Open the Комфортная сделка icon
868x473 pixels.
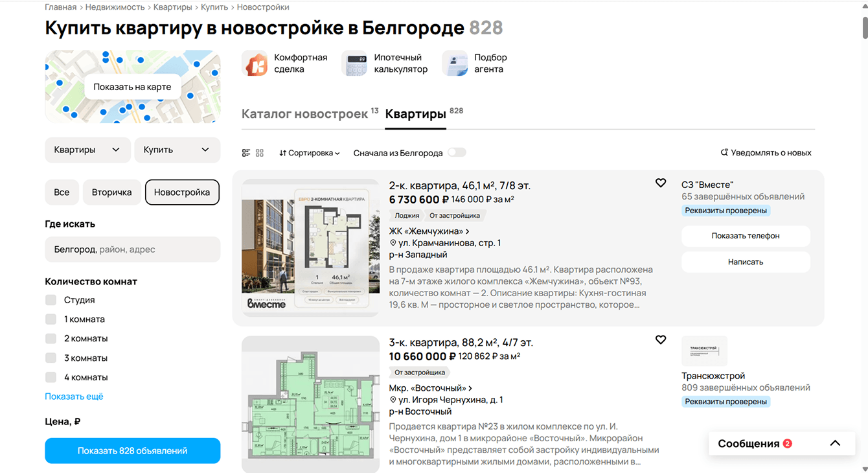[255, 63]
